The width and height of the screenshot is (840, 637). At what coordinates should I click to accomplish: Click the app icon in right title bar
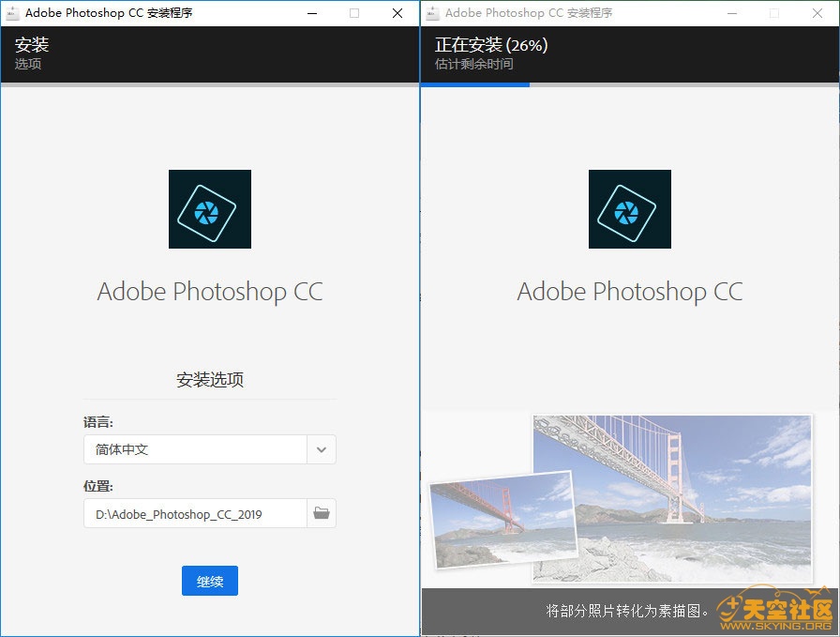433,13
